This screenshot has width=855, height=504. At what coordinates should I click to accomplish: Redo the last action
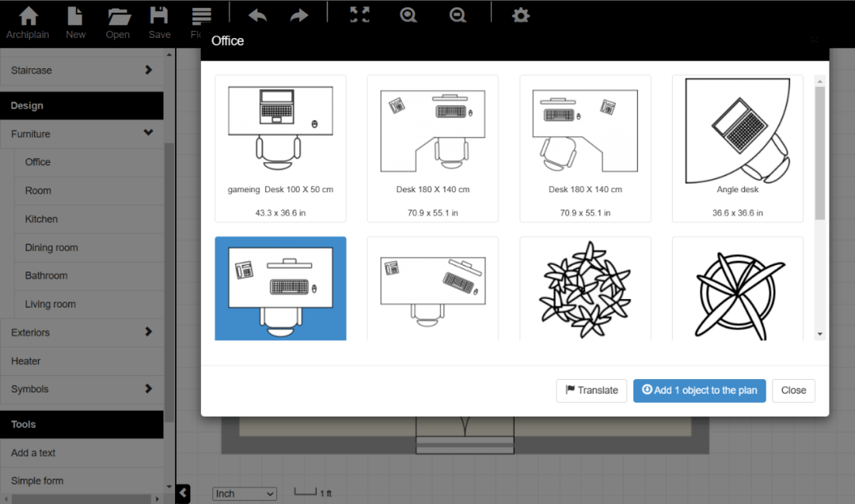click(299, 15)
